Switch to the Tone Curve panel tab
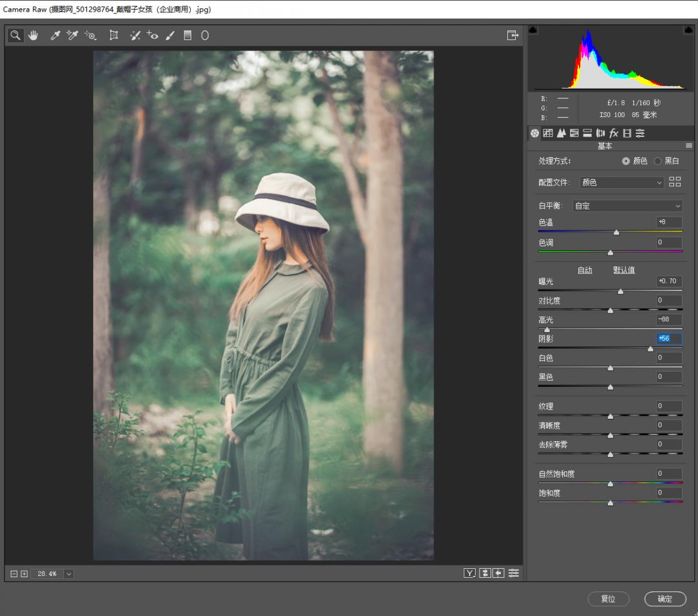The height and width of the screenshot is (616, 698). coord(548,133)
